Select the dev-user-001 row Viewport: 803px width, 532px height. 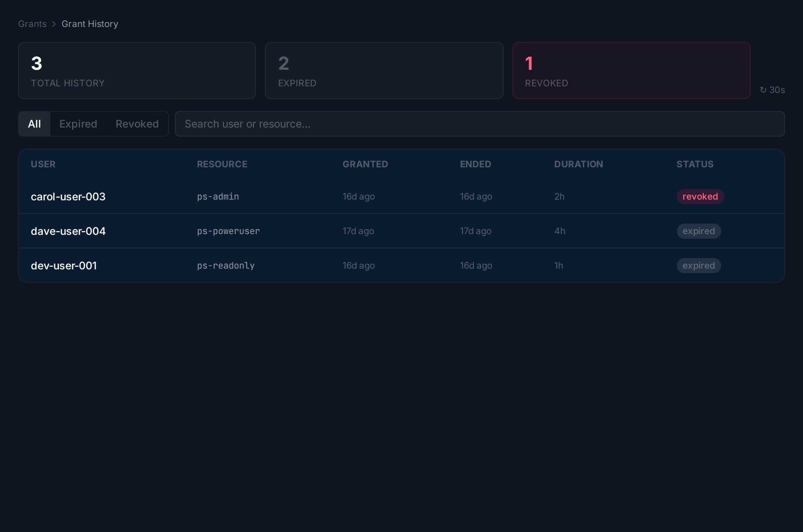(401, 266)
